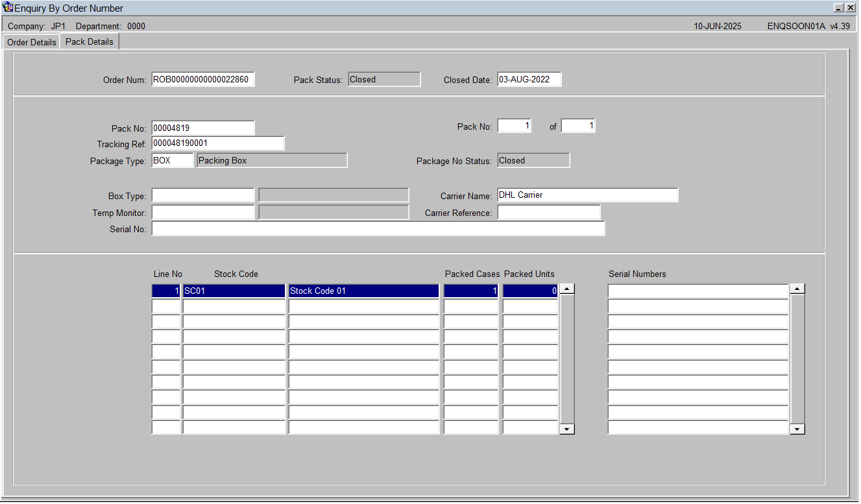
Task: Click Packed Cases list scroll up arrow
Action: [x=567, y=289]
